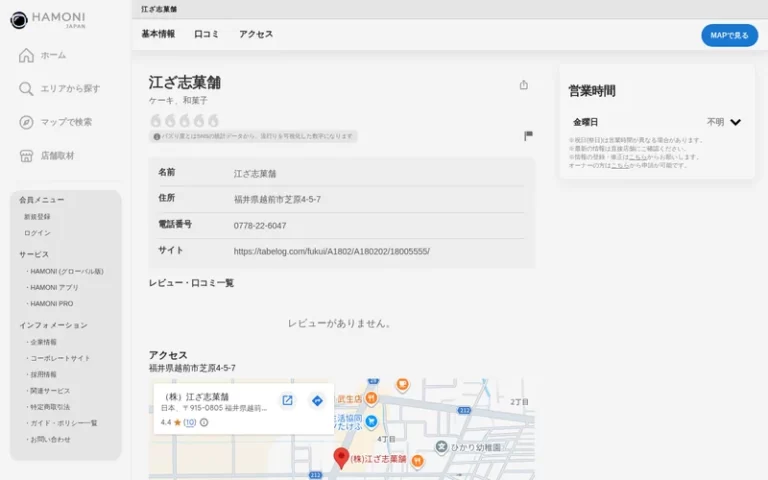Click the blue directions icon in map card
Screen dimensions: 768x480
pos(317,401)
